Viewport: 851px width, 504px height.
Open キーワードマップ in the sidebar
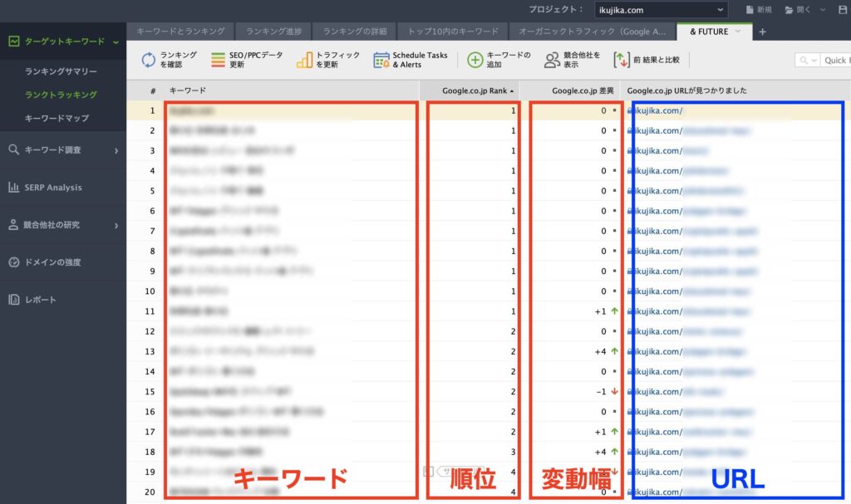[x=57, y=118]
